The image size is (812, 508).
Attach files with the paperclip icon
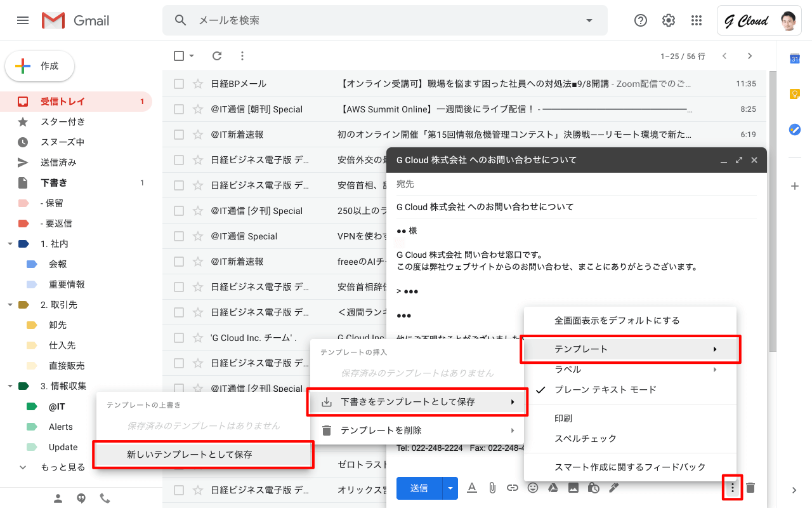pyautogui.click(x=492, y=488)
